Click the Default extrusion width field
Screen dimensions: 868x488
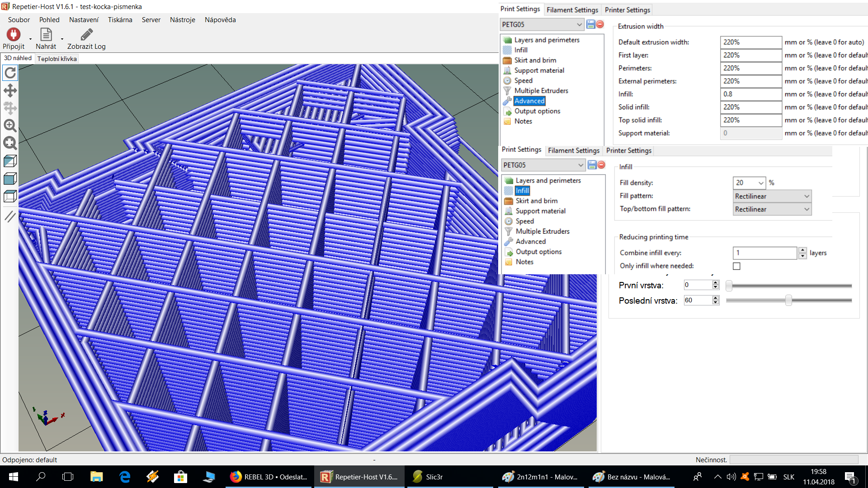click(x=750, y=42)
